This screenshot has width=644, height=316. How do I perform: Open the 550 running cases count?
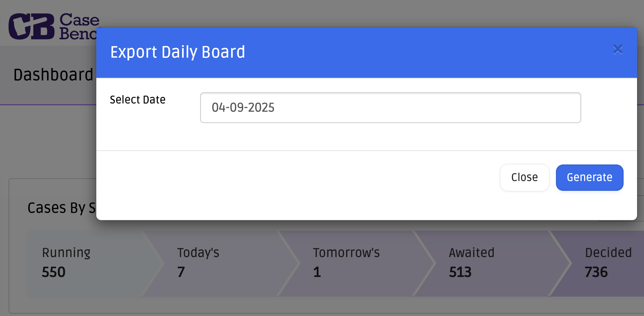tap(53, 272)
